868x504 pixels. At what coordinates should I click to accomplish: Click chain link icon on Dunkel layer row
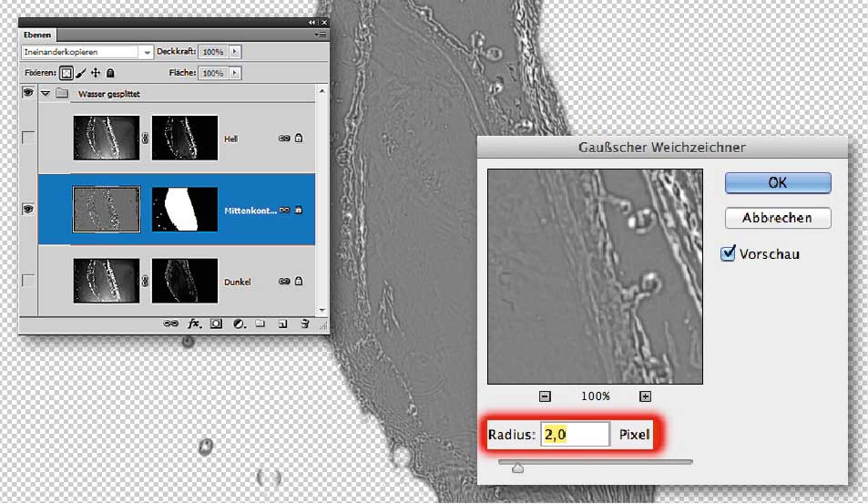pyautogui.click(x=284, y=282)
